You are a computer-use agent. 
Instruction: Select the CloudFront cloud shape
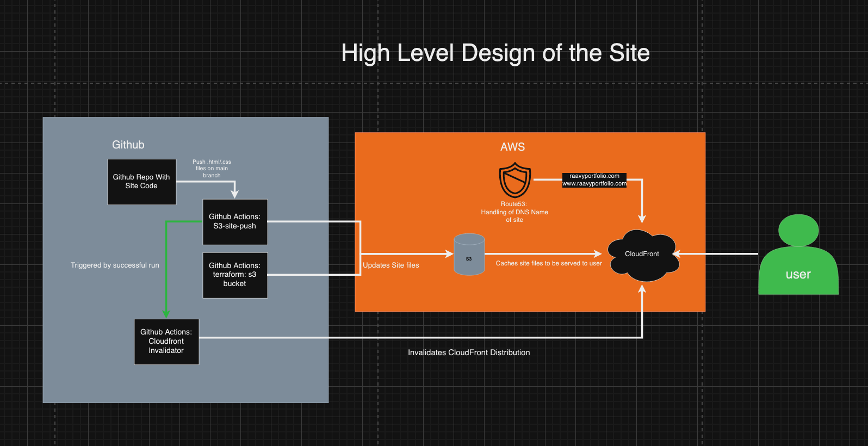tap(643, 255)
